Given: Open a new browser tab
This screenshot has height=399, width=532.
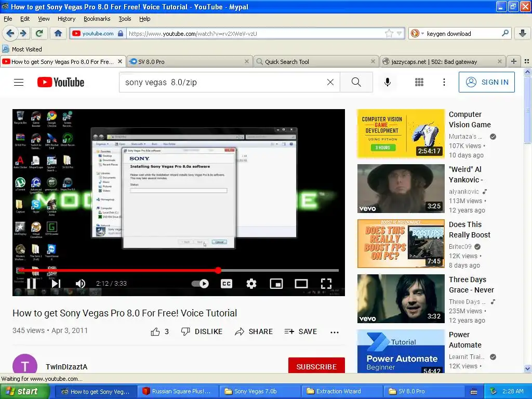Looking at the screenshot, I should [514, 61].
